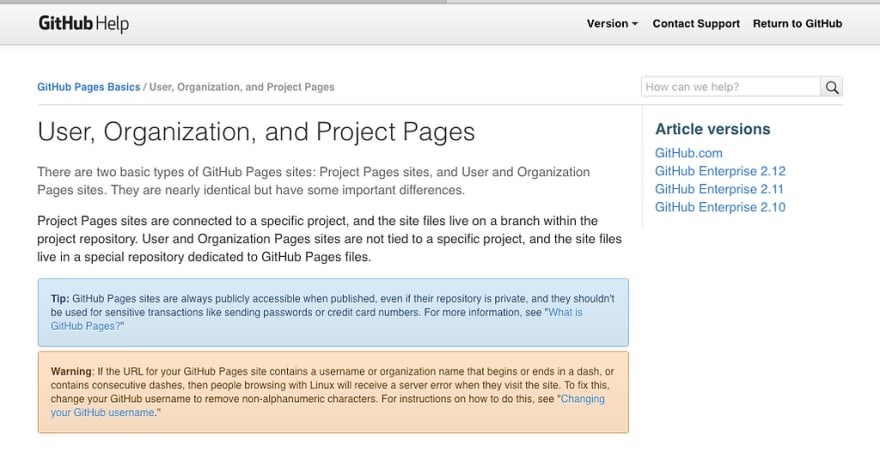Select GitHub Enterprise 2.11 article version
This screenshot has height=452, width=880.
click(x=719, y=189)
